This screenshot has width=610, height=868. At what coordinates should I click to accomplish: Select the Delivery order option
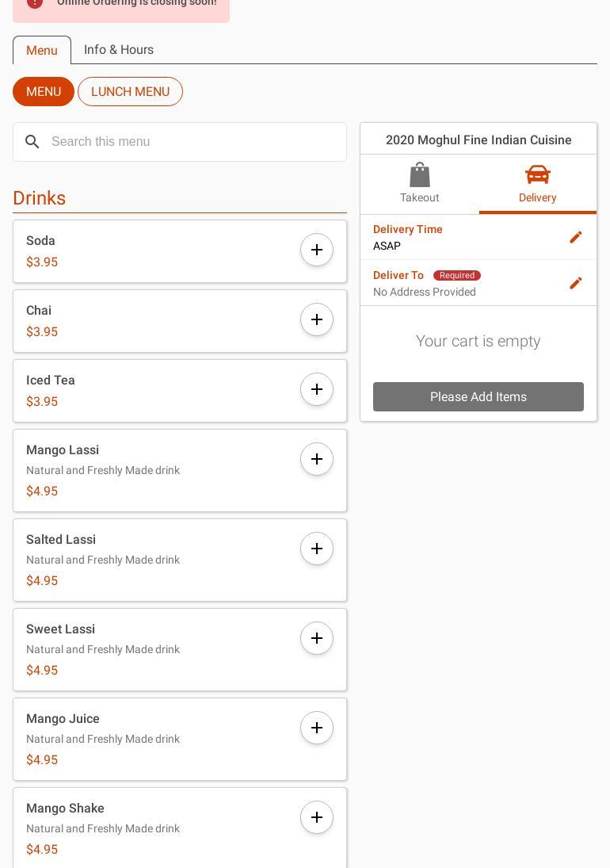click(x=537, y=184)
